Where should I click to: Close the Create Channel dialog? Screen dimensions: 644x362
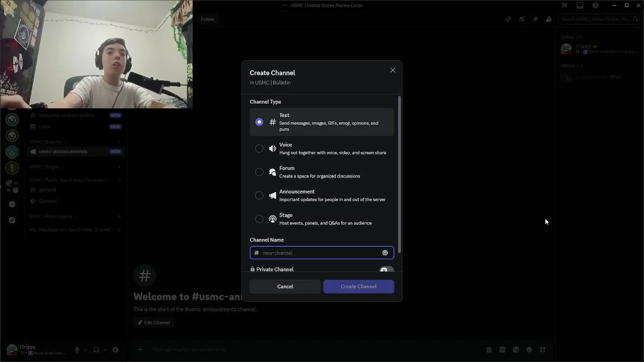point(392,70)
